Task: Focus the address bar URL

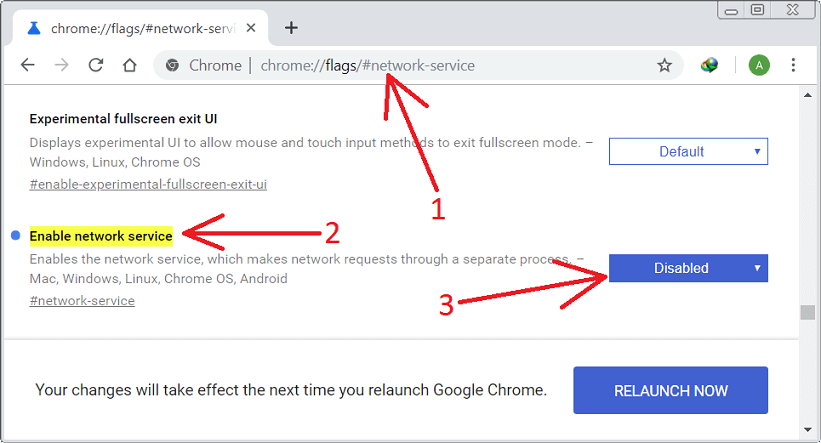Action: pyautogui.click(x=368, y=65)
